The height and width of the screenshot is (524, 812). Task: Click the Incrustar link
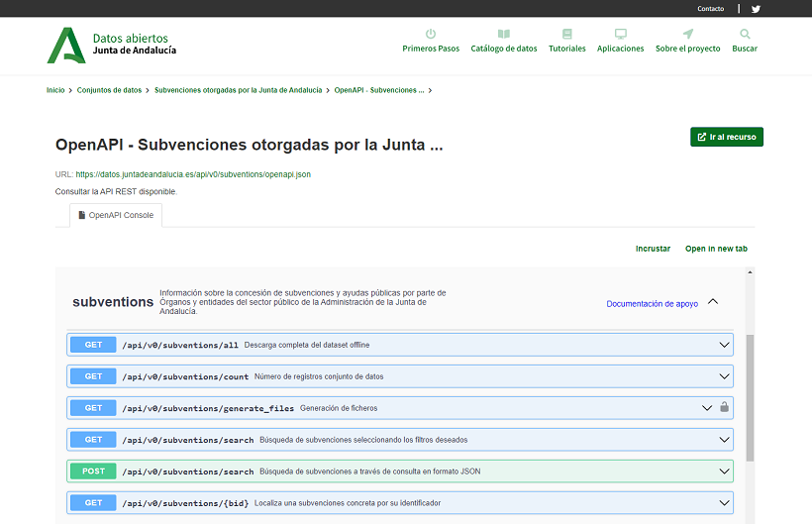[653, 249]
